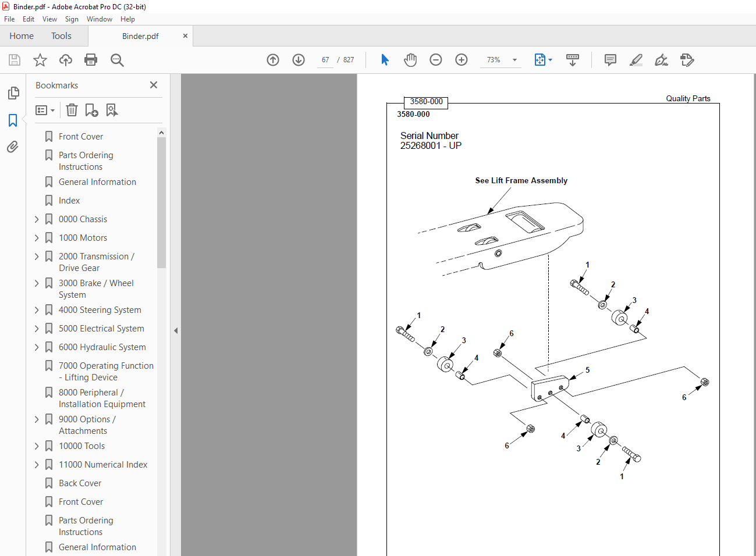Open the zoom level dropdown arrow
756x556 pixels.
pos(514,60)
